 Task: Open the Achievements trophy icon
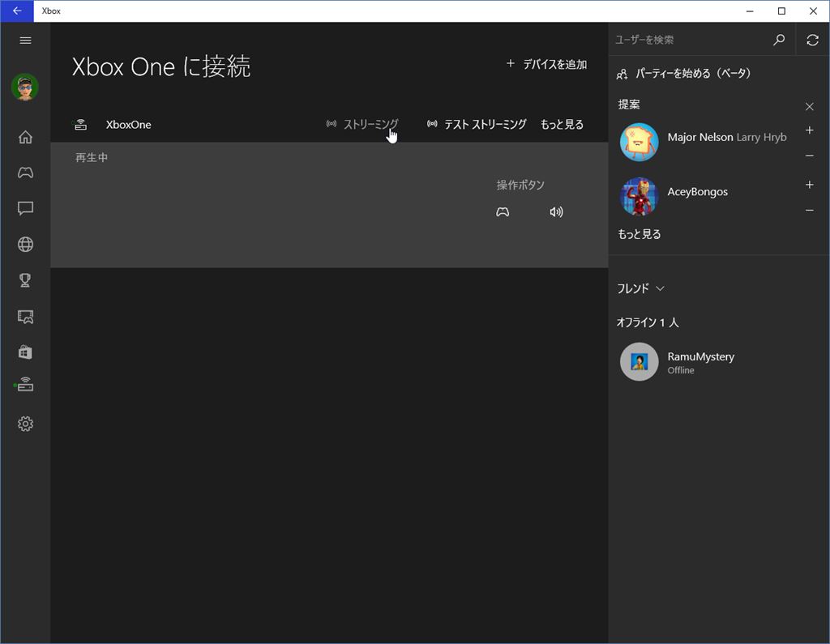point(25,280)
